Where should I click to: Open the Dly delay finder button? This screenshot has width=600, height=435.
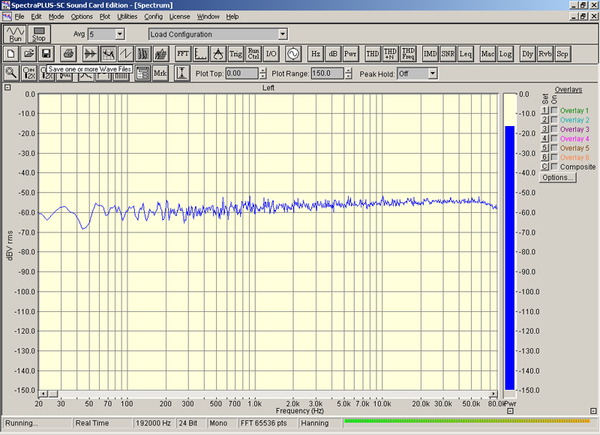[527, 54]
